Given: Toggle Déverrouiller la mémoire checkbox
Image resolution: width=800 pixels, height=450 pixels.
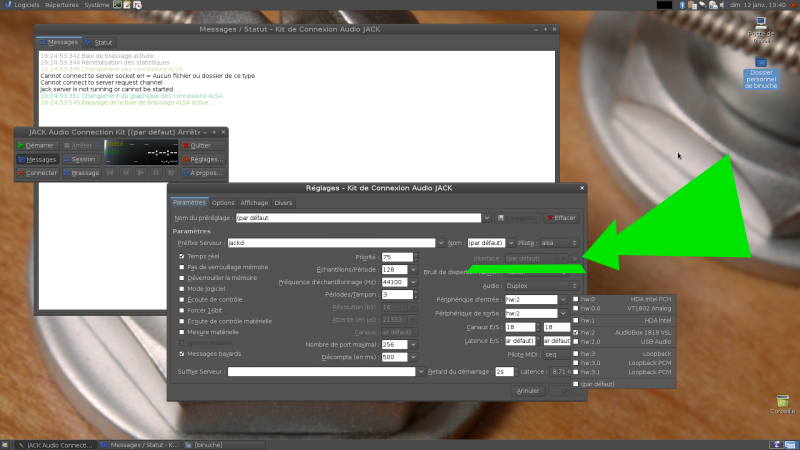Looking at the screenshot, I should pos(182,278).
